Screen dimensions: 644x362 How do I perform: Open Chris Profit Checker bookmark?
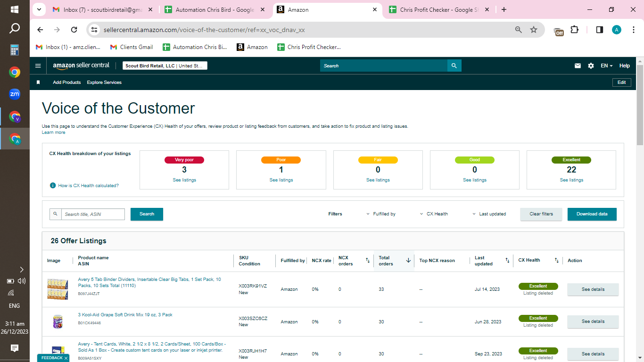point(309,47)
